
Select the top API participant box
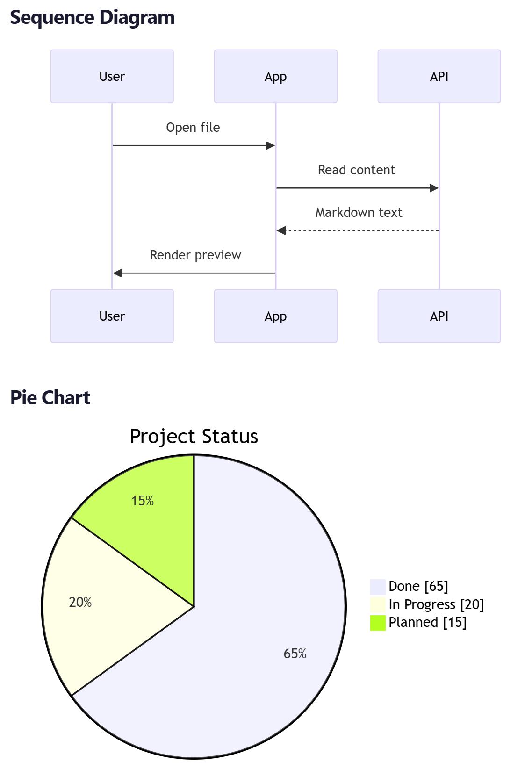coord(439,76)
